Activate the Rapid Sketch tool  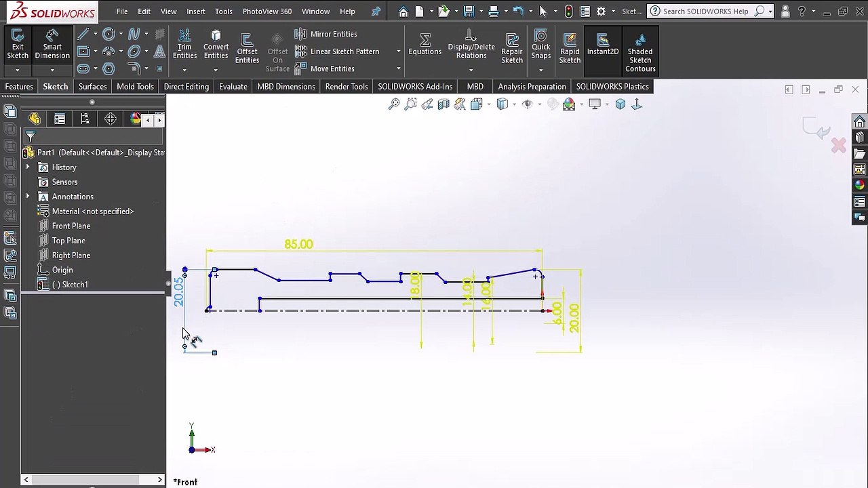pos(570,47)
